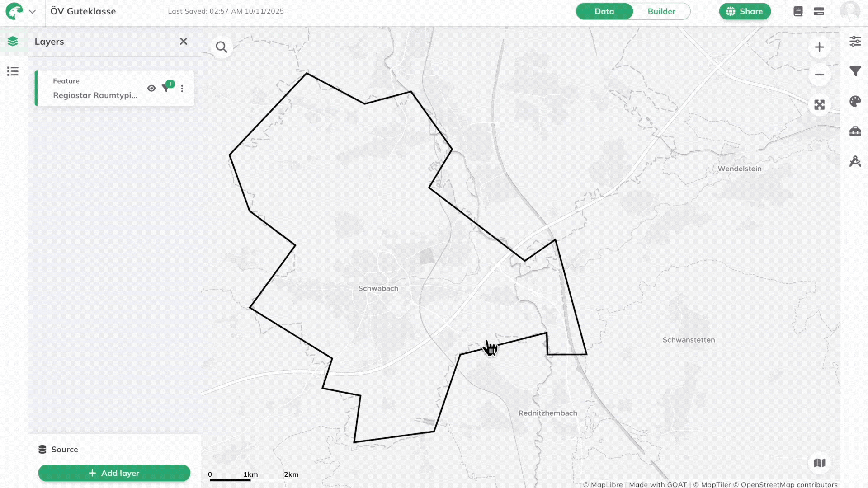Toggle visibility of Regiostar Raumtypi layer
The width and height of the screenshot is (868, 488).
[151, 88]
